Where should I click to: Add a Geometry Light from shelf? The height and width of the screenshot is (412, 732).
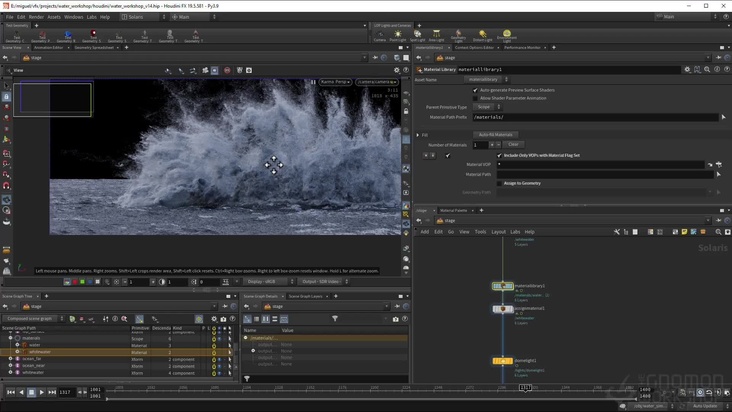pos(458,35)
